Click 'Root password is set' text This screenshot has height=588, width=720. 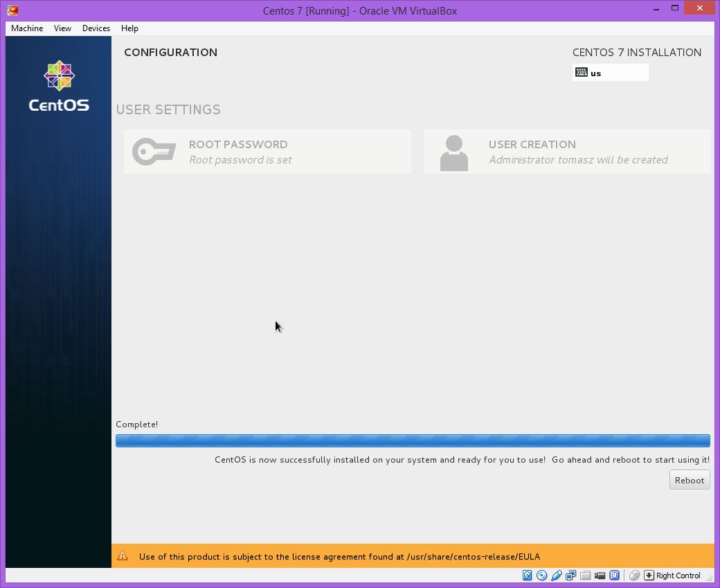[x=241, y=160]
